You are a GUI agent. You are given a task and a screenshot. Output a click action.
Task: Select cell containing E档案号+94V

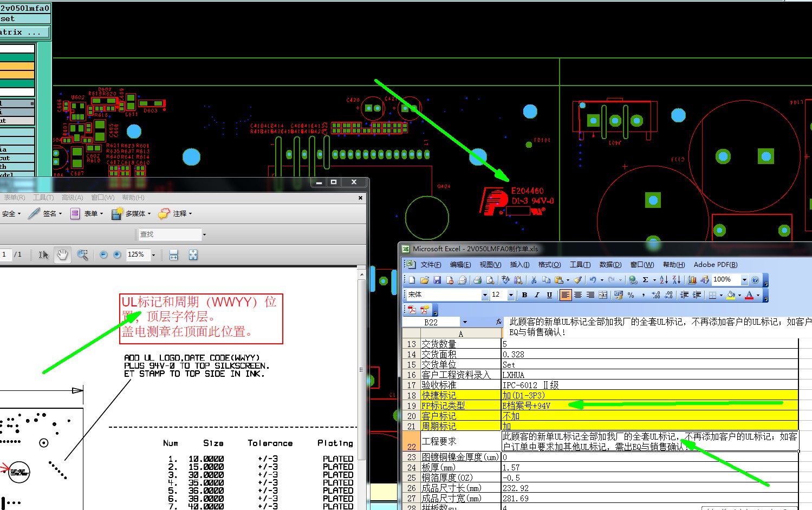(x=649, y=406)
